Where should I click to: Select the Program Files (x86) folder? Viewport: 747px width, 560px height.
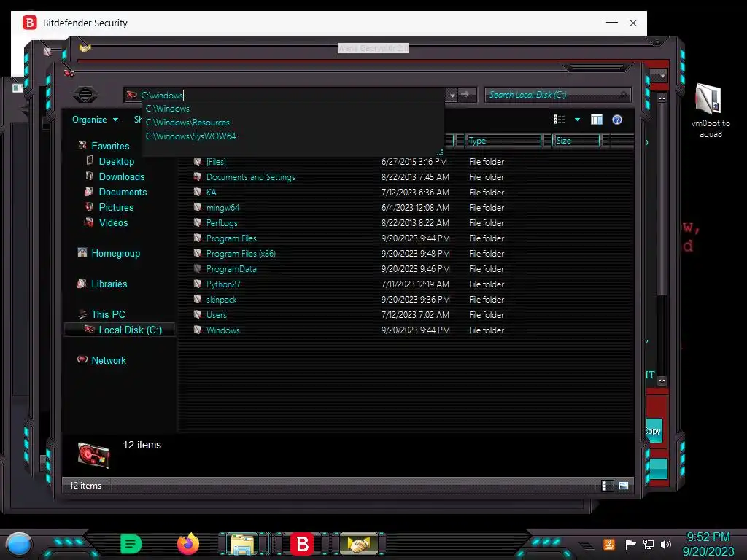click(241, 253)
